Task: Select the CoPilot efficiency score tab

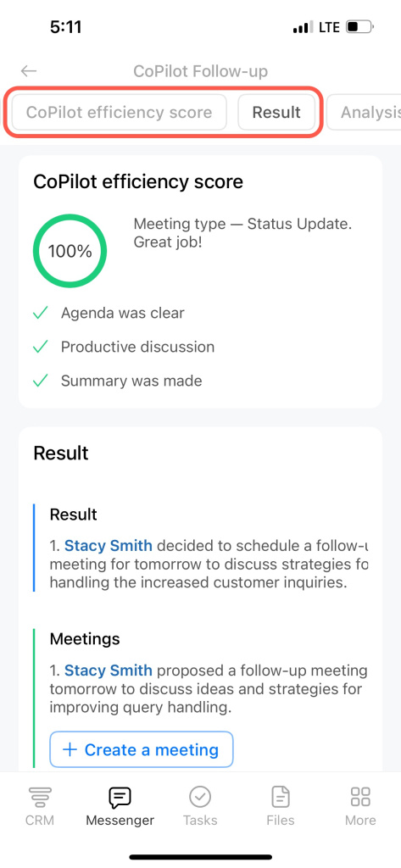Action: point(119,113)
